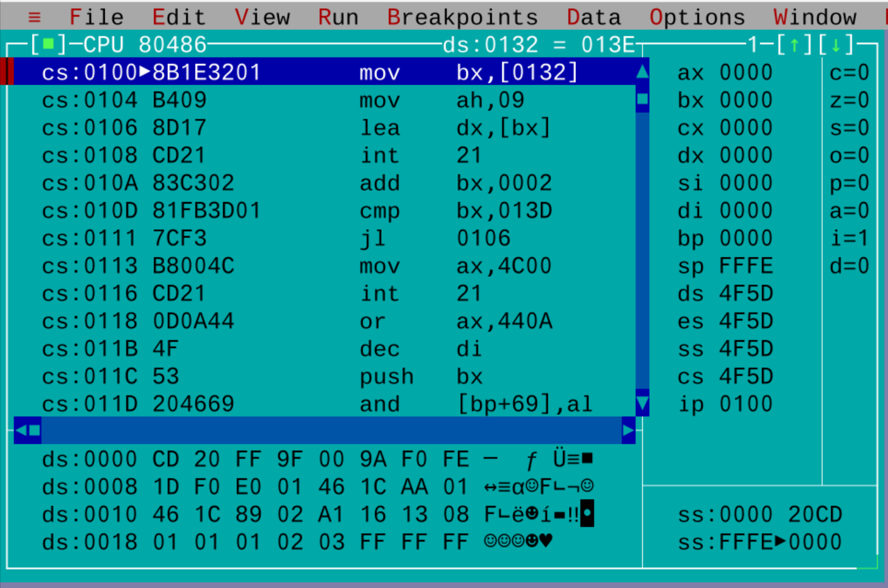This screenshot has height=588, width=888.
Task: Open the File menu
Action: tap(97, 17)
